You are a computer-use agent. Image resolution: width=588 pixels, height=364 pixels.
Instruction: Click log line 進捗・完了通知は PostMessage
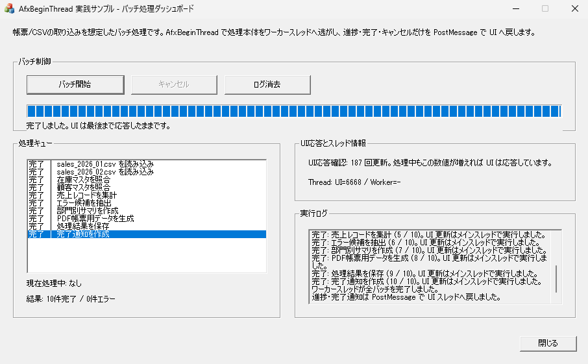(x=406, y=297)
